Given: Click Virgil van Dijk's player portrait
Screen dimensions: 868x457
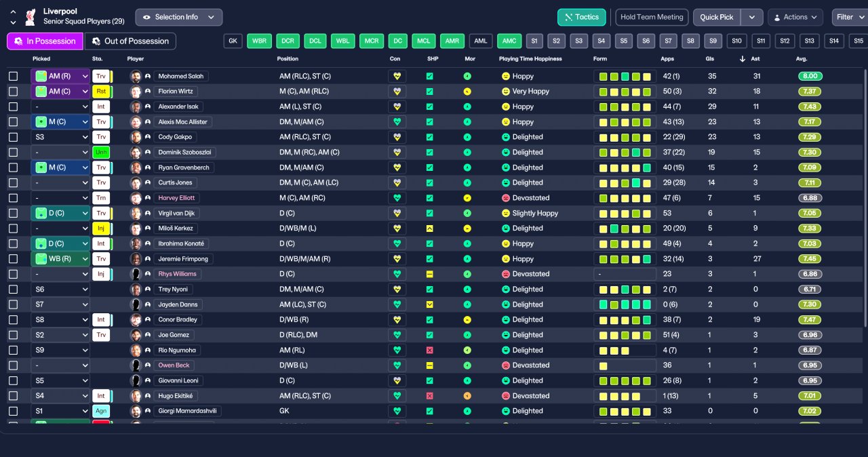Looking at the screenshot, I should coord(136,213).
